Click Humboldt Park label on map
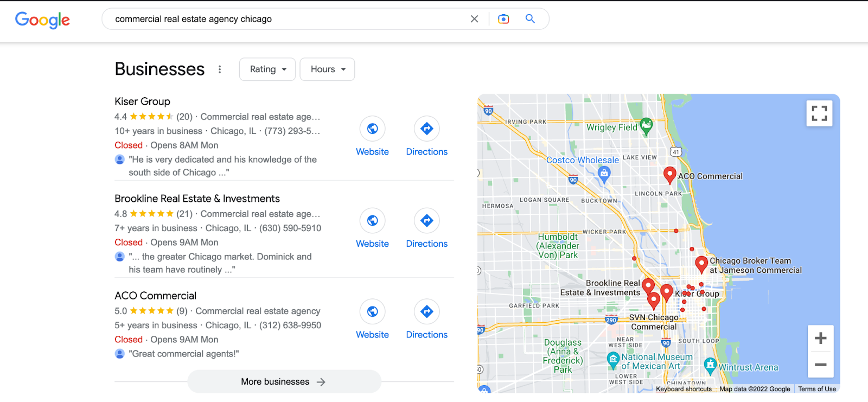868x402 pixels. click(558, 246)
